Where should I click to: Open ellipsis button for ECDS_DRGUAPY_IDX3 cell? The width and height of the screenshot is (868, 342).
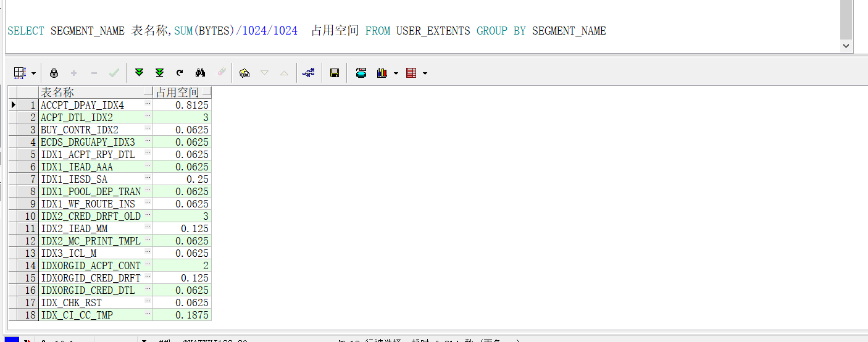tap(148, 142)
